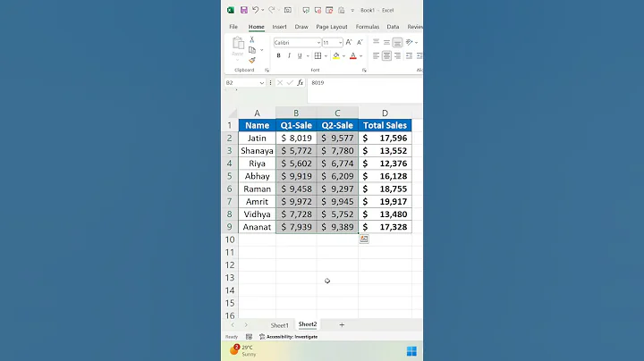644x361 pixels.
Task: Expand the copy options dropdown arrow
Action: tap(261, 50)
